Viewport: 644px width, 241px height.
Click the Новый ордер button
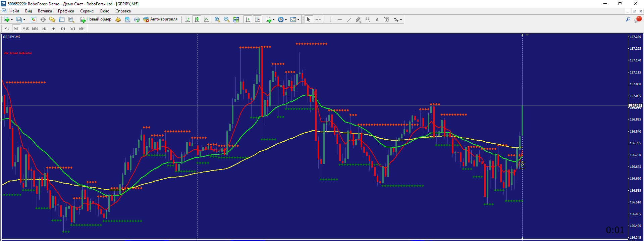point(96,19)
